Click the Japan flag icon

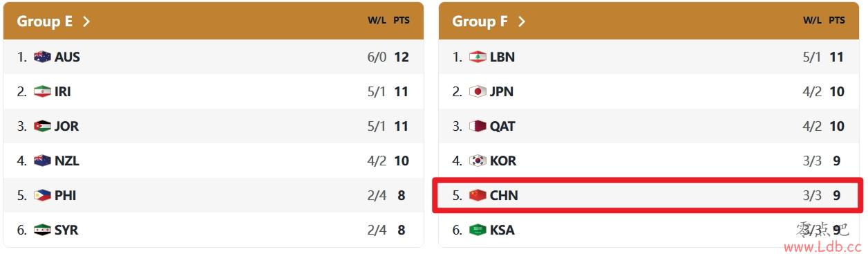[x=478, y=91]
